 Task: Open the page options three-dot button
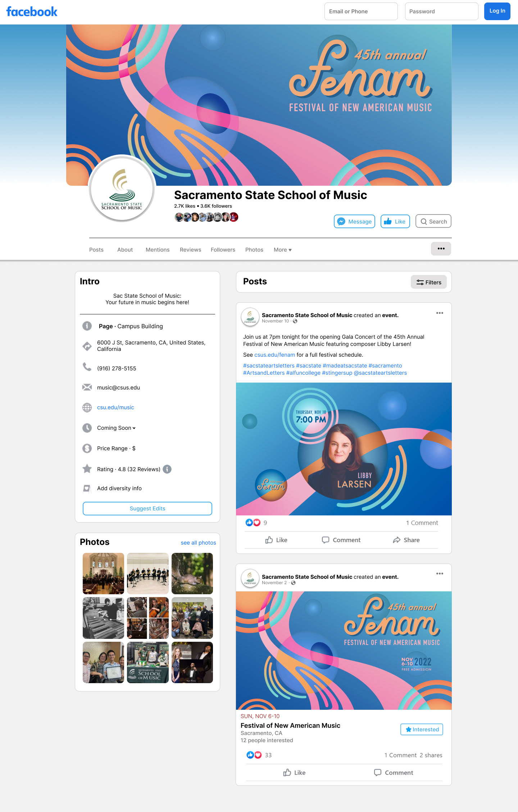tap(441, 249)
